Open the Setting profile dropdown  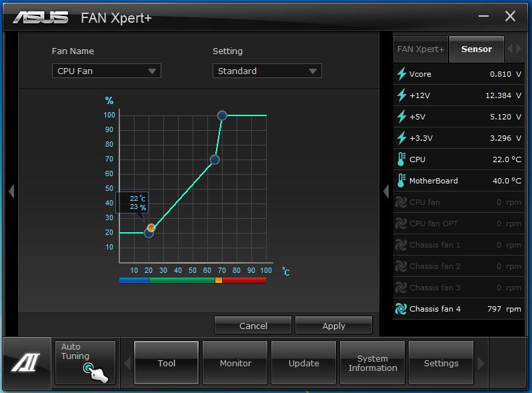267,71
